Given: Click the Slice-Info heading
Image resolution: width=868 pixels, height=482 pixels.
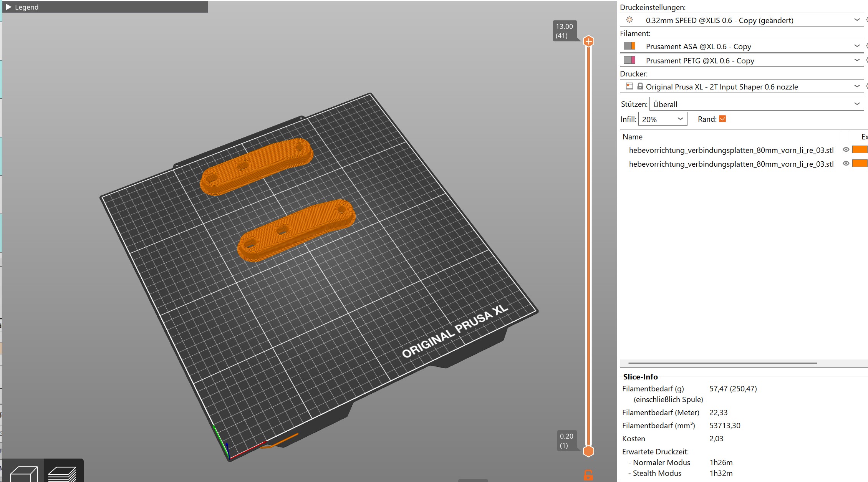Looking at the screenshot, I should (x=640, y=377).
